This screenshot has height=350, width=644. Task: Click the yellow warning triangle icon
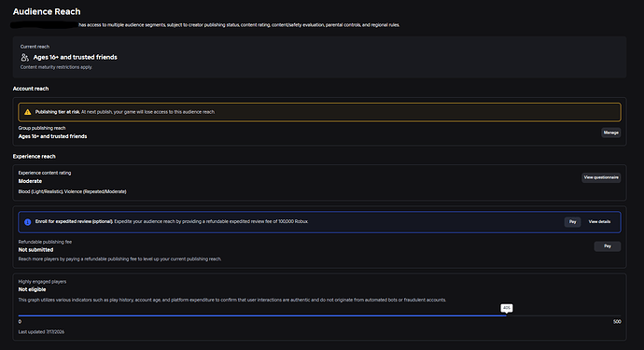(27, 112)
